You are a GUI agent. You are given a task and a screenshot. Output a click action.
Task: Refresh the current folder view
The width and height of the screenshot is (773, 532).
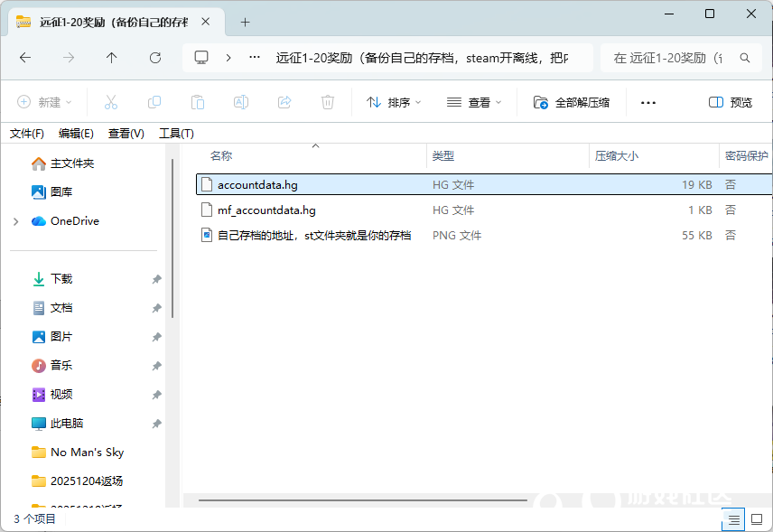pos(154,57)
